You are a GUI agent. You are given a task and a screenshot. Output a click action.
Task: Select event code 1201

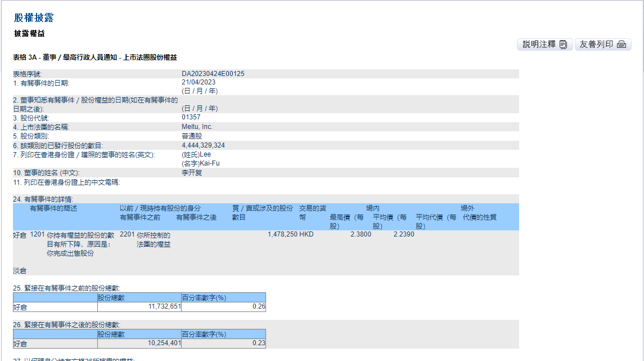pyautogui.click(x=37, y=234)
